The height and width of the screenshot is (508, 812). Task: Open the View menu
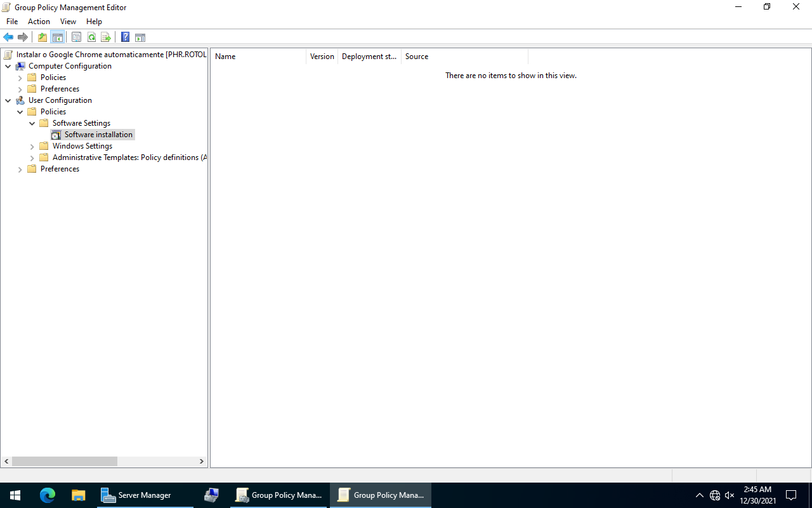point(68,22)
